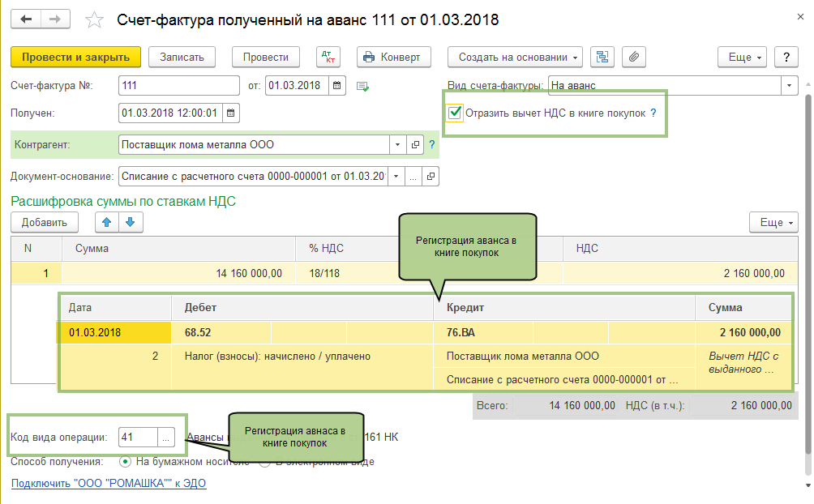Click posting date 01.03.2018 cell
Image resolution: width=814 pixels, height=504 pixels.
click(x=114, y=333)
